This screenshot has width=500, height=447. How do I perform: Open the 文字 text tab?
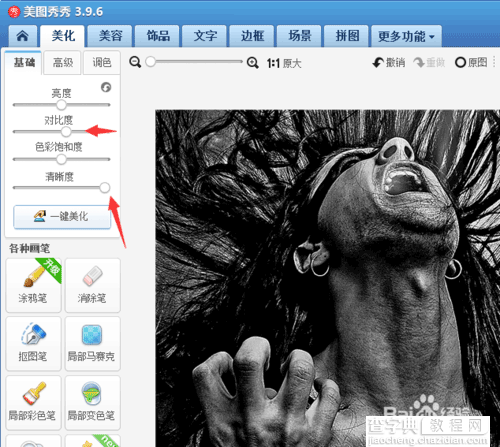click(x=205, y=36)
